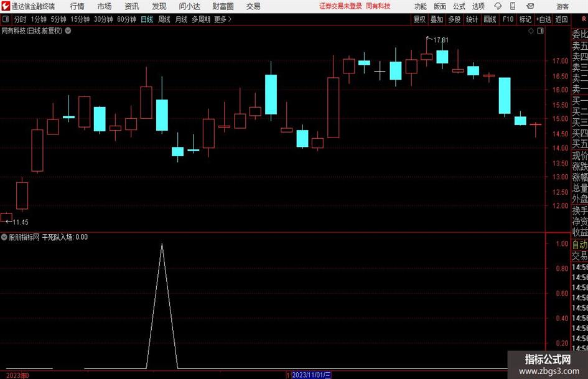The height and width of the screenshot is (379, 588).
Task: Click the 15.00 price axis label
Action: pyautogui.click(x=560, y=119)
